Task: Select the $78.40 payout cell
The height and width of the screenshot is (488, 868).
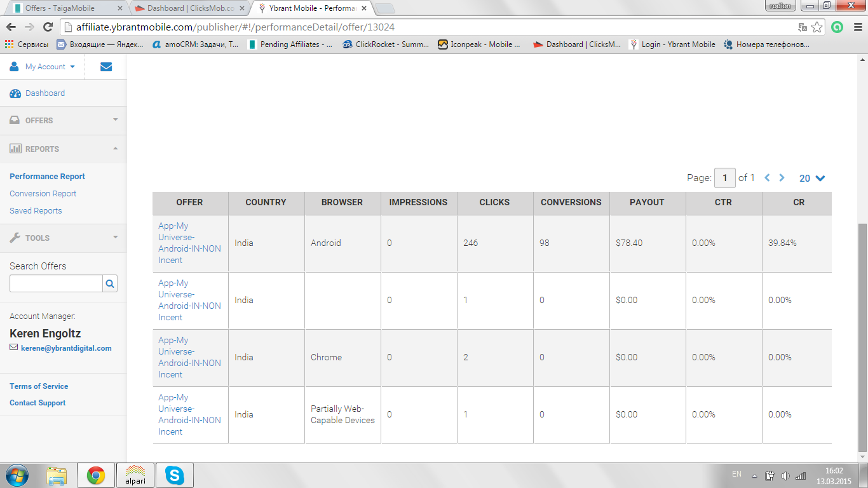Action: [x=648, y=243]
